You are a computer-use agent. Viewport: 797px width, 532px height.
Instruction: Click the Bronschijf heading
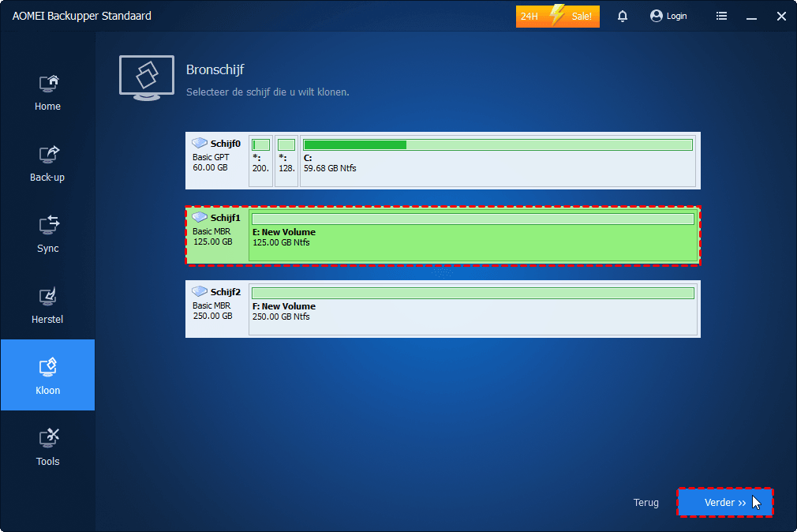(215, 69)
